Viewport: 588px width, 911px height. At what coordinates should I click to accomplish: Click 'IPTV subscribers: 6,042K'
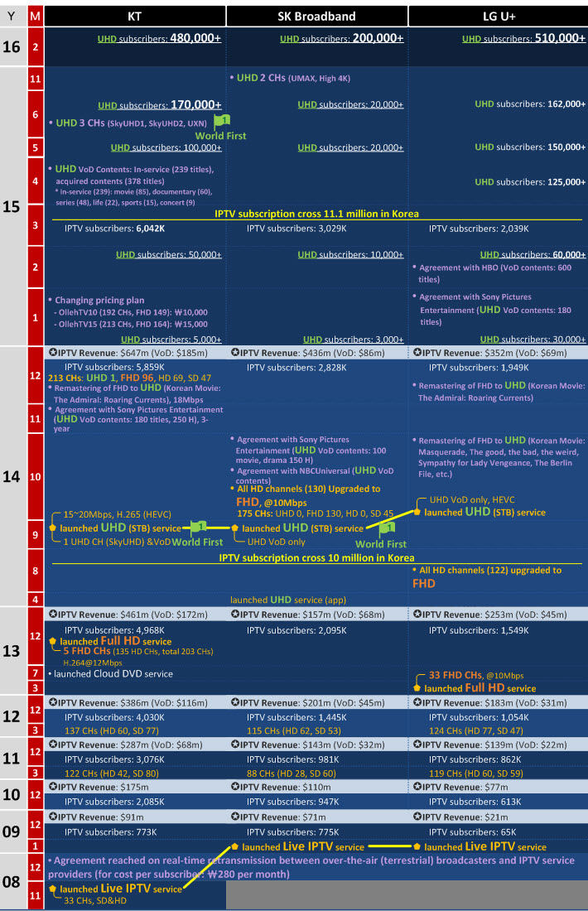pyautogui.click(x=114, y=229)
